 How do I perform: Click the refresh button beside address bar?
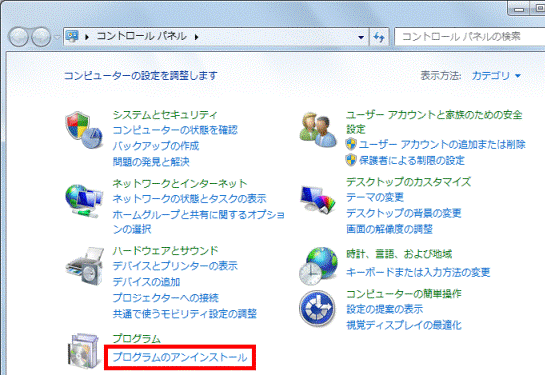pyautogui.click(x=379, y=36)
